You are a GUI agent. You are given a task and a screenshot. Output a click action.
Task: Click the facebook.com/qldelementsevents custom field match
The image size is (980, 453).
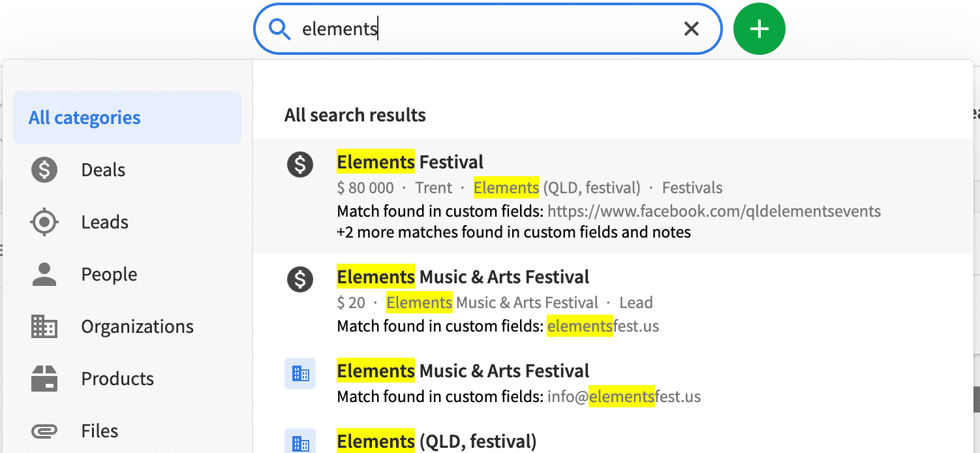714,211
